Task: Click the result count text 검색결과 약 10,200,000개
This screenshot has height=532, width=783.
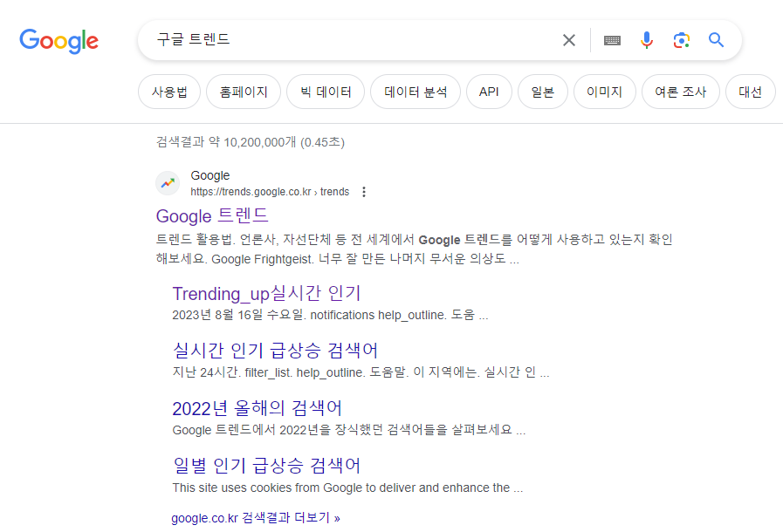Action: (251, 142)
